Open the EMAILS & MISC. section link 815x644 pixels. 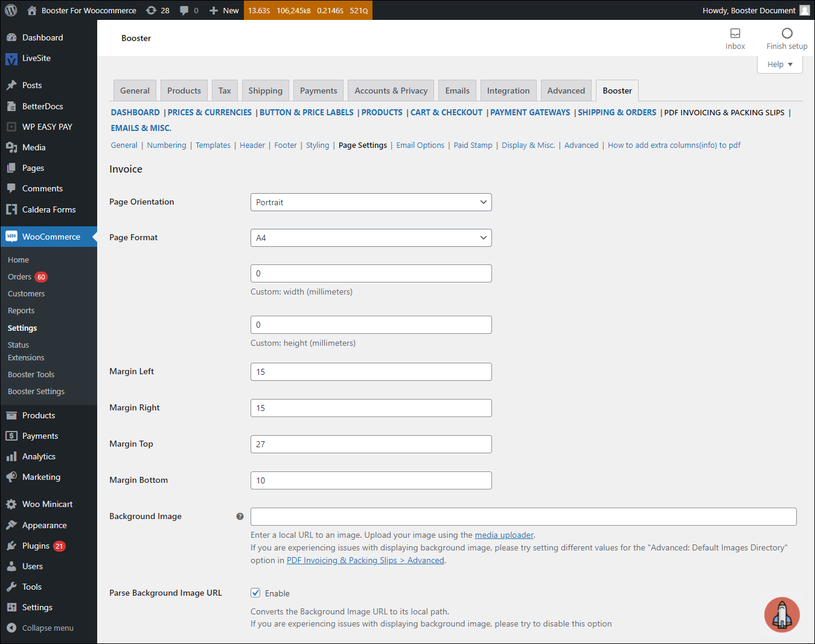[141, 128]
